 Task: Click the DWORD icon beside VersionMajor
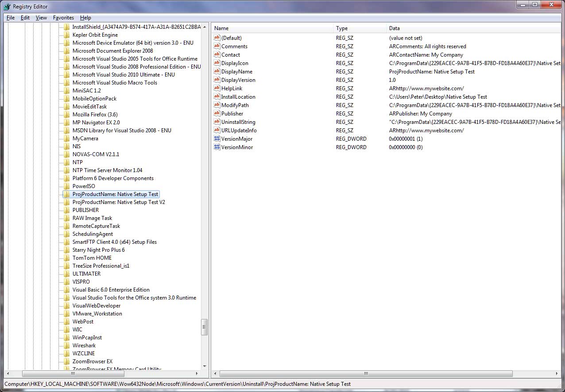click(x=217, y=139)
